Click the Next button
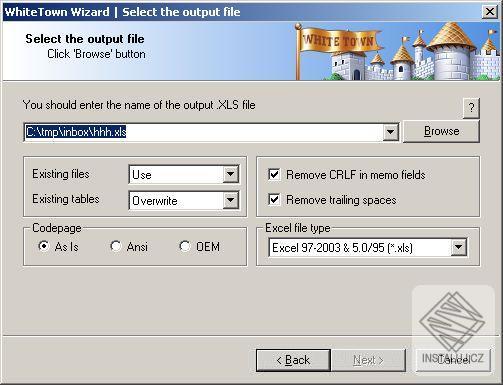 [368, 360]
